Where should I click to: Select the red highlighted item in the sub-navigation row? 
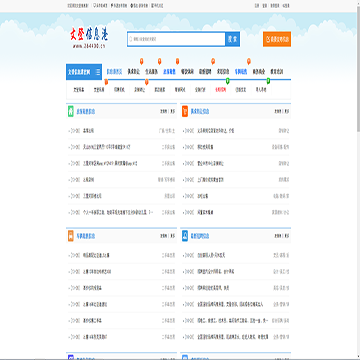pos(220,90)
